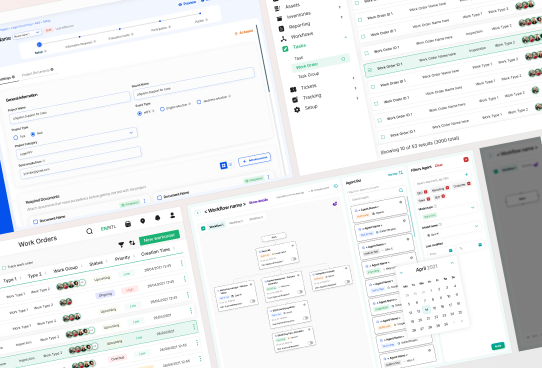Uncheck the highlighted Work Order ID 1 row checkbox

(370, 70)
